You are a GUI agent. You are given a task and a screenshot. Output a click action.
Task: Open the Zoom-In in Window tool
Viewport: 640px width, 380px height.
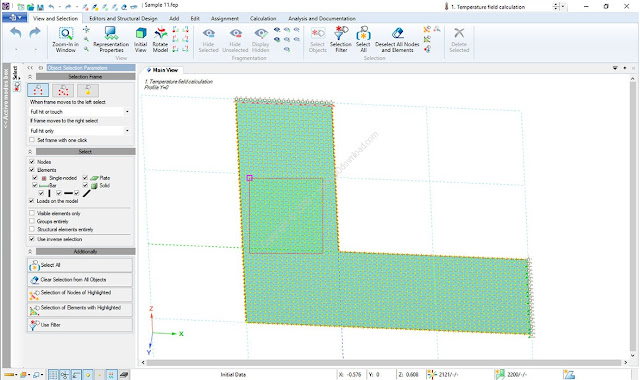[65, 39]
